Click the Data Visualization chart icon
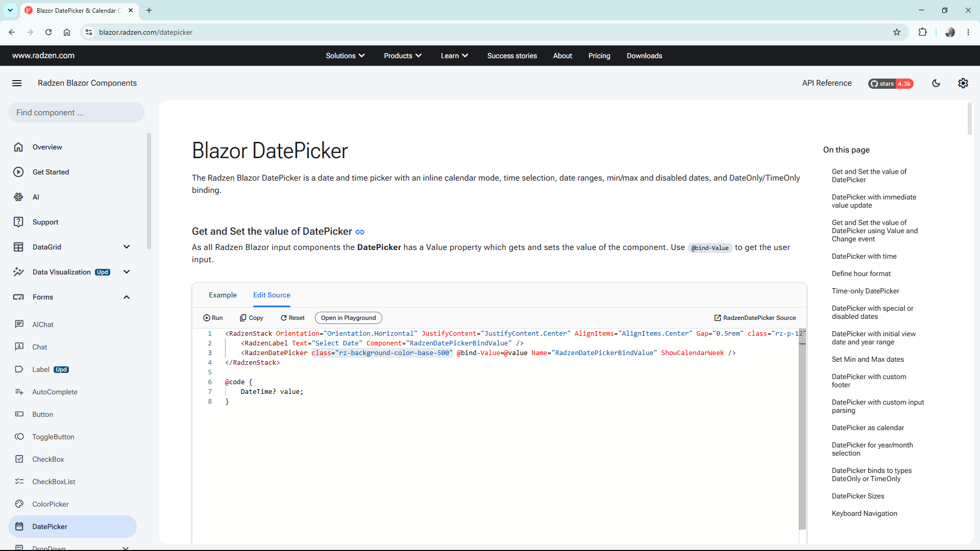980x551 pixels. [18, 272]
